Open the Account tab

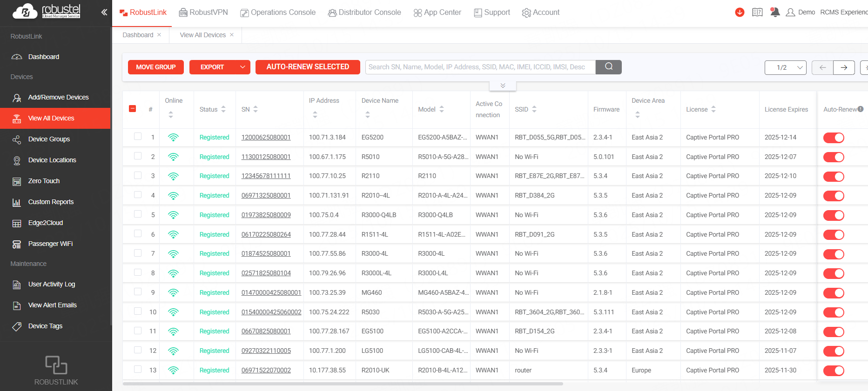point(541,13)
